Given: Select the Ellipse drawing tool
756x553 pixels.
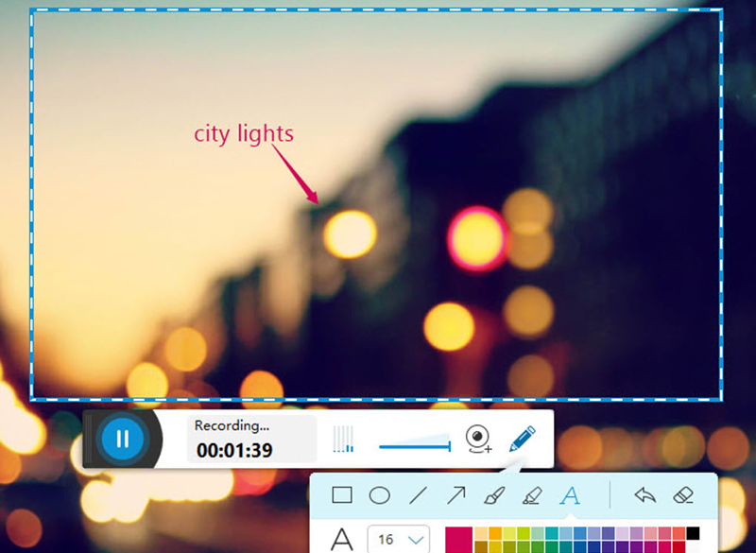Looking at the screenshot, I should [380, 495].
